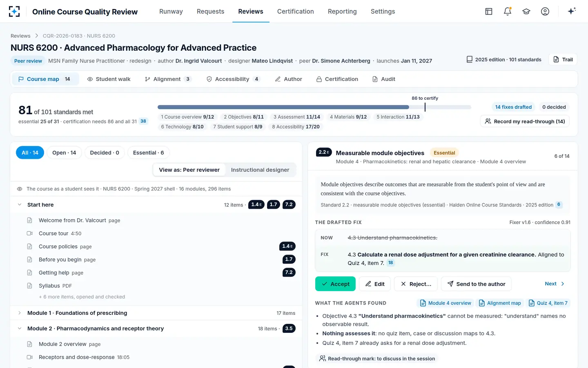Image resolution: width=588 pixels, height=368 pixels.
Task: Select View as: Peer reviewer
Action: (x=189, y=170)
